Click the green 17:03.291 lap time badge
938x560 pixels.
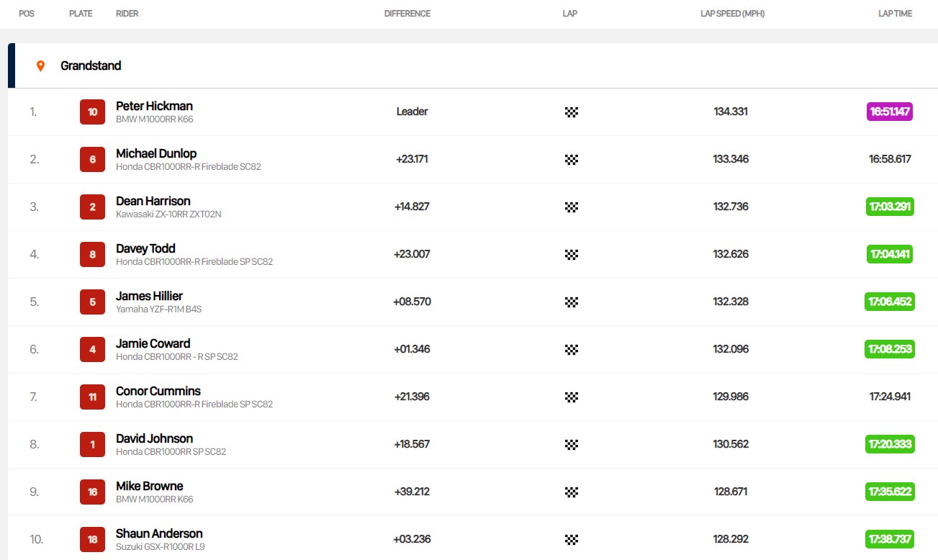[x=890, y=207]
